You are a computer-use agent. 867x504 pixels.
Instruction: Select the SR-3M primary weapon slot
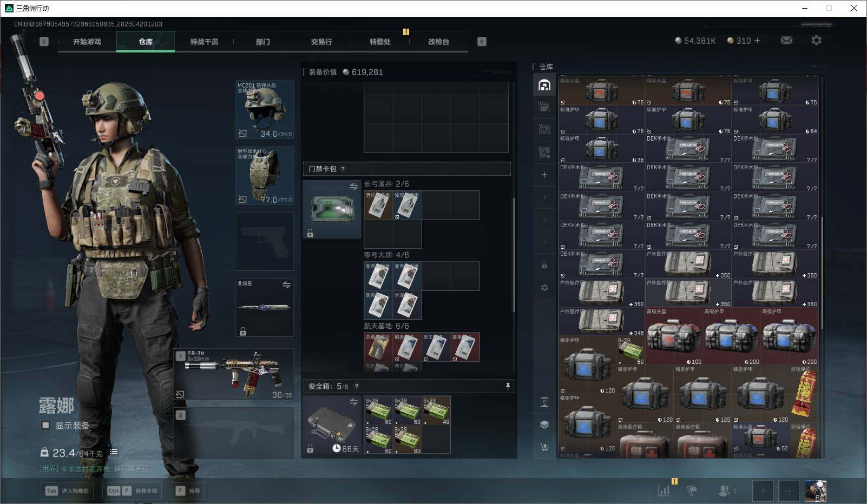(234, 374)
